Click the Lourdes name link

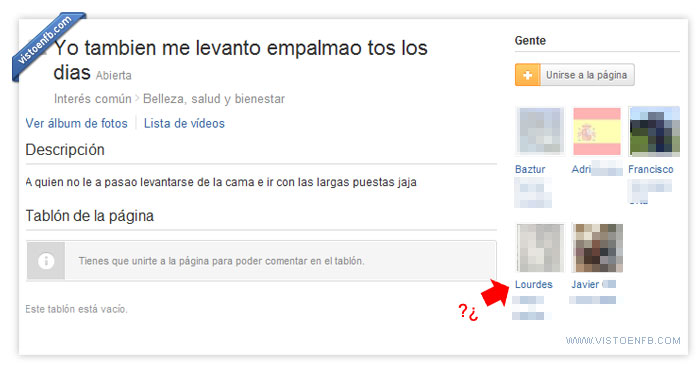[533, 284]
